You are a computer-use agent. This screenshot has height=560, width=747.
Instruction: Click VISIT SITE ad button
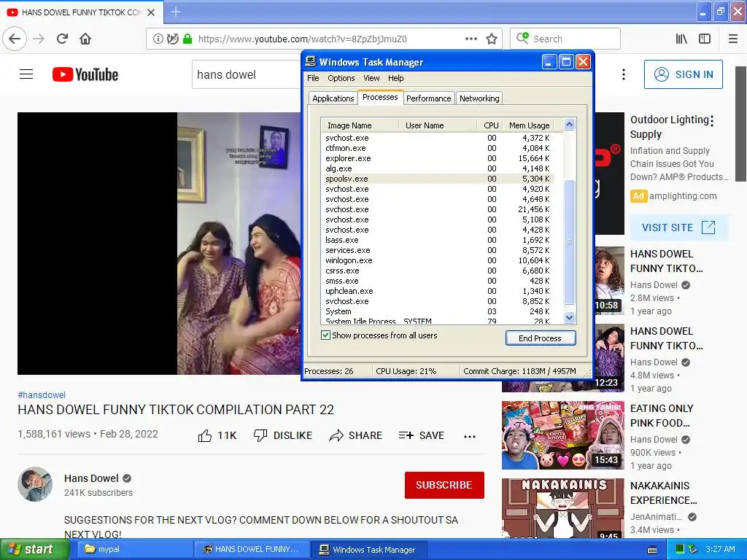click(679, 227)
